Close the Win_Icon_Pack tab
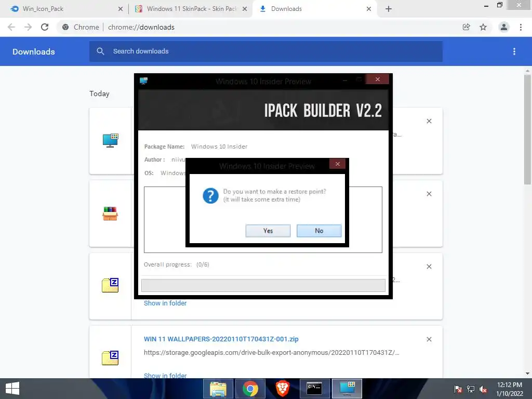Viewport: 532px width, 399px height. 121,9
